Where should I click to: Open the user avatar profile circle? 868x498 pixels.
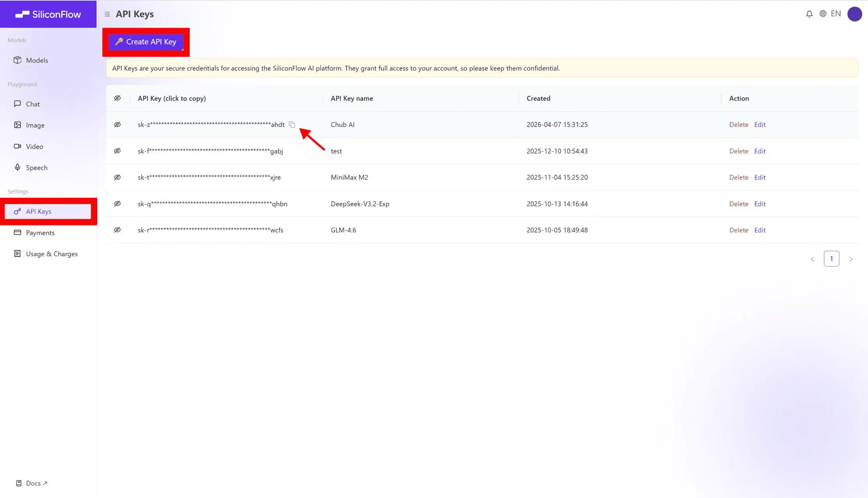(x=854, y=14)
